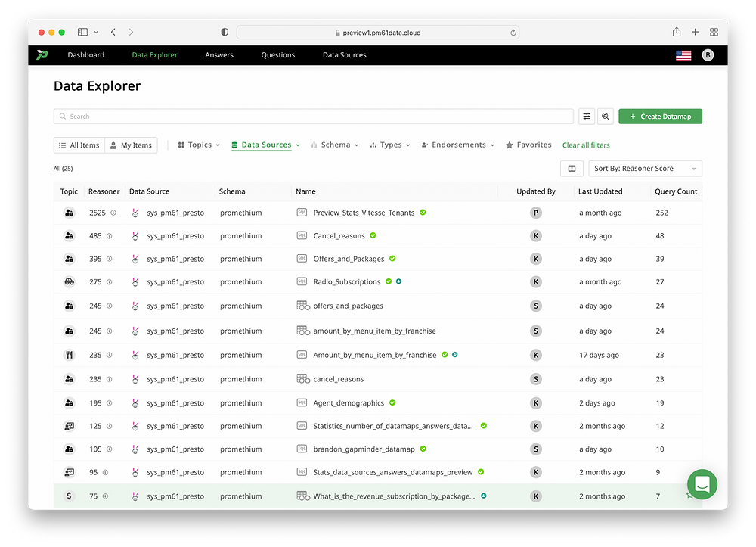Screen dimensions: 756x547
Task: Click the Clear all filters link
Action: [x=586, y=145]
